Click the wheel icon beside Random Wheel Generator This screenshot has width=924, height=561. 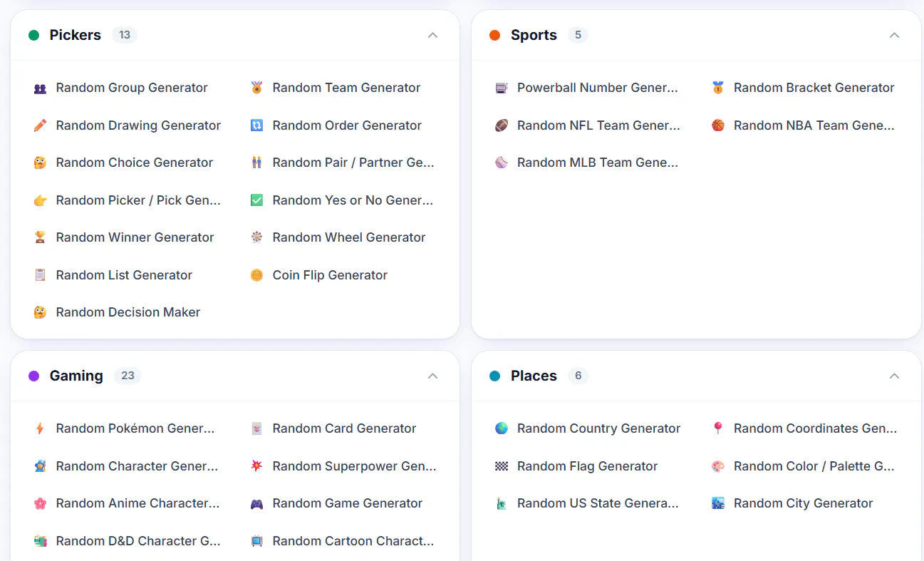pos(256,237)
